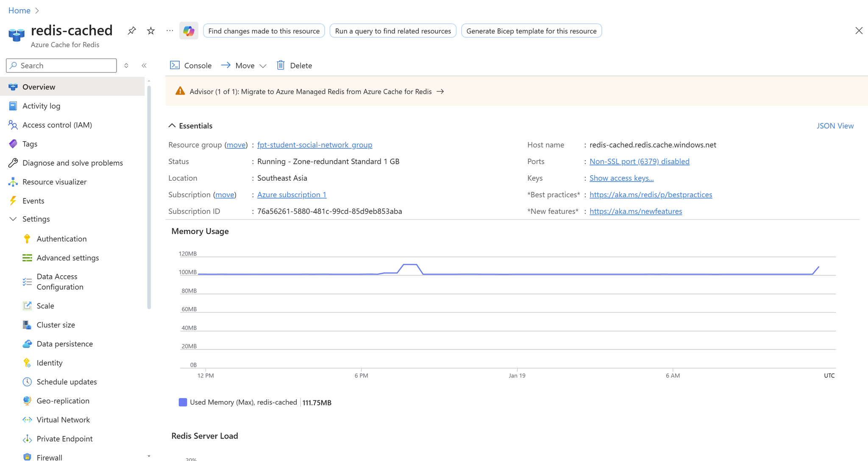The width and height of the screenshot is (868, 461).
Task: Open the more options ellipsis menu
Action: [170, 31]
